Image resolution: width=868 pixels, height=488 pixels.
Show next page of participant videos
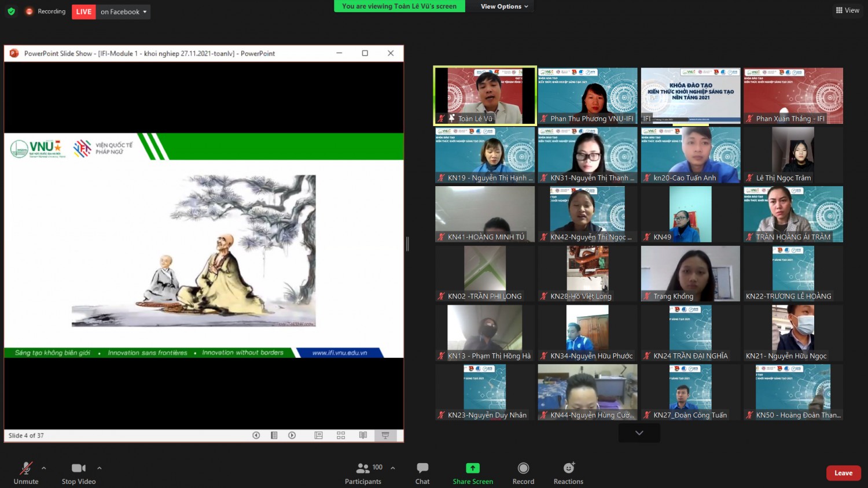(x=639, y=433)
